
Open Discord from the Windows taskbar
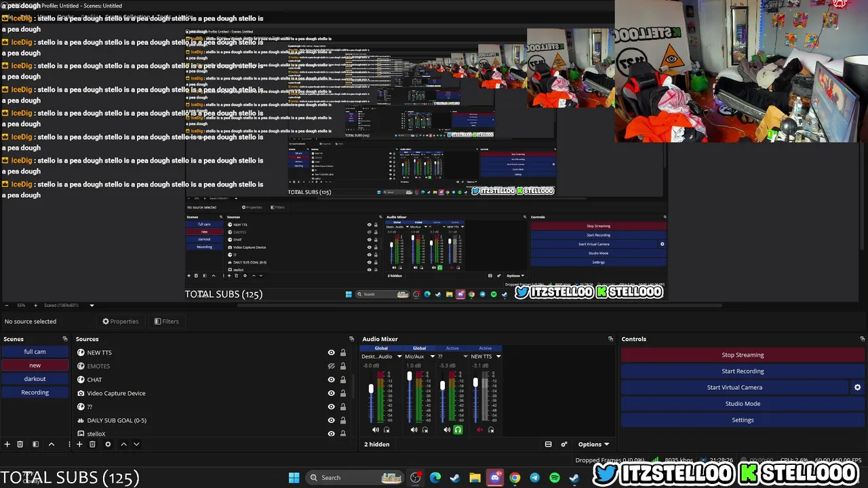(495, 478)
